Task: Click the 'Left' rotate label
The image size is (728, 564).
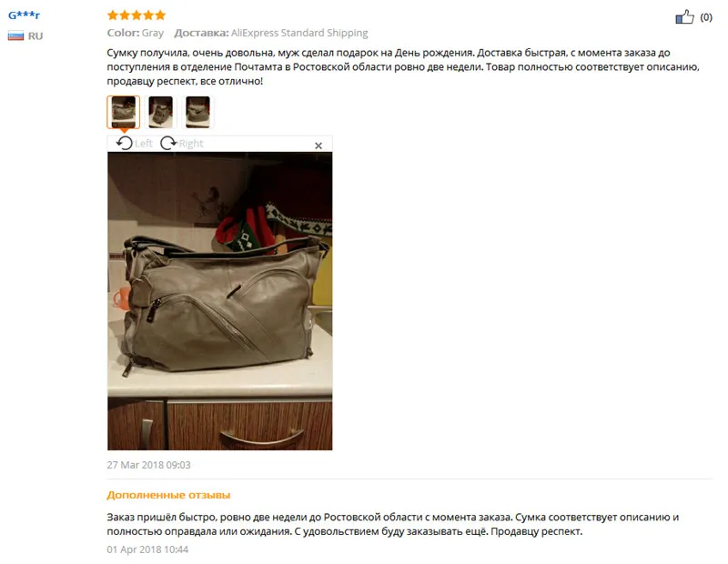Action: [x=144, y=144]
